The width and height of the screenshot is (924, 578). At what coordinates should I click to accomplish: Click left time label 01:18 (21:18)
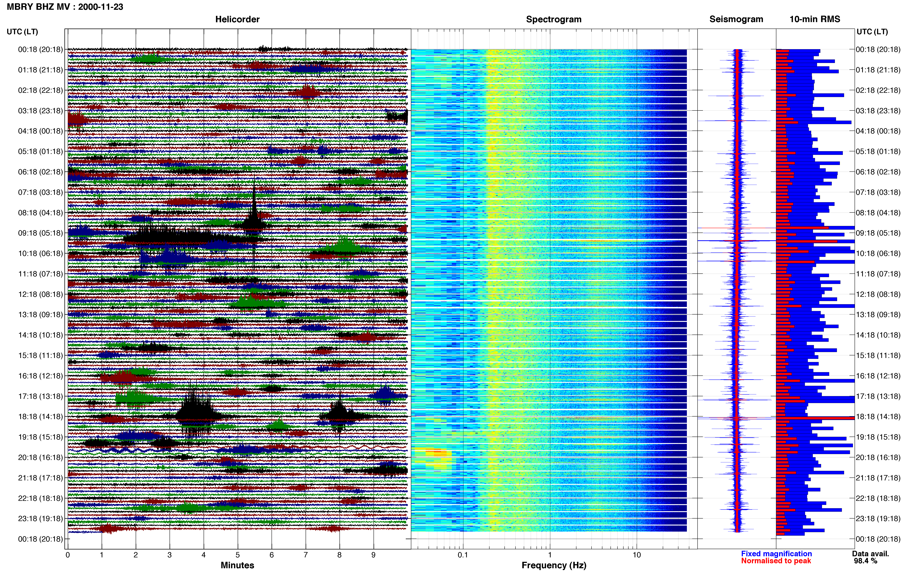point(41,70)
